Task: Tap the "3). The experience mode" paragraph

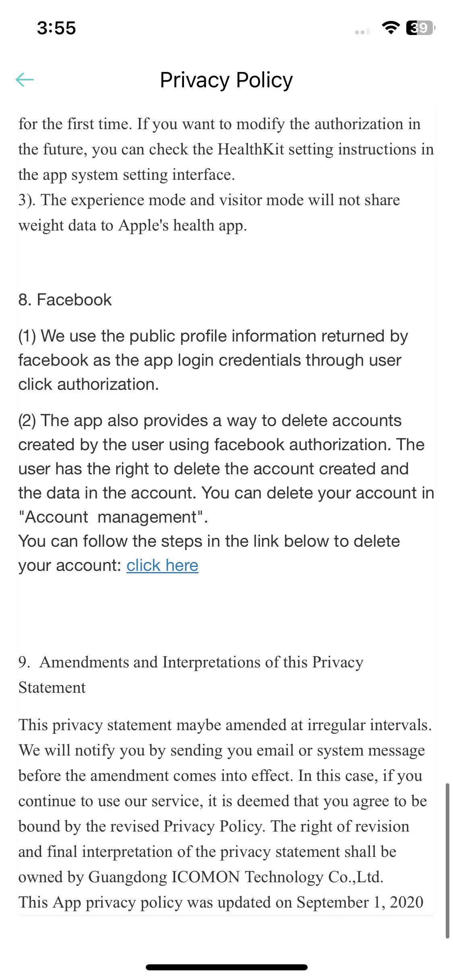Action: click(x=209, y=212)
